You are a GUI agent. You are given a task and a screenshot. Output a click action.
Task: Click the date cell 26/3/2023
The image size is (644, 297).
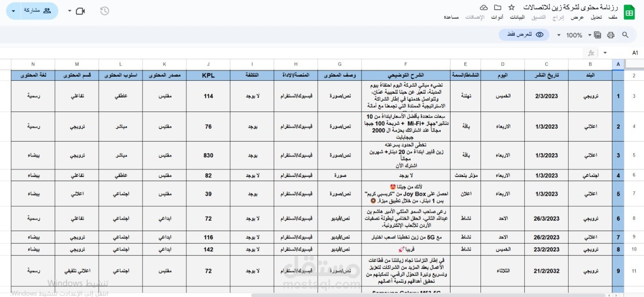pos(546,219)
